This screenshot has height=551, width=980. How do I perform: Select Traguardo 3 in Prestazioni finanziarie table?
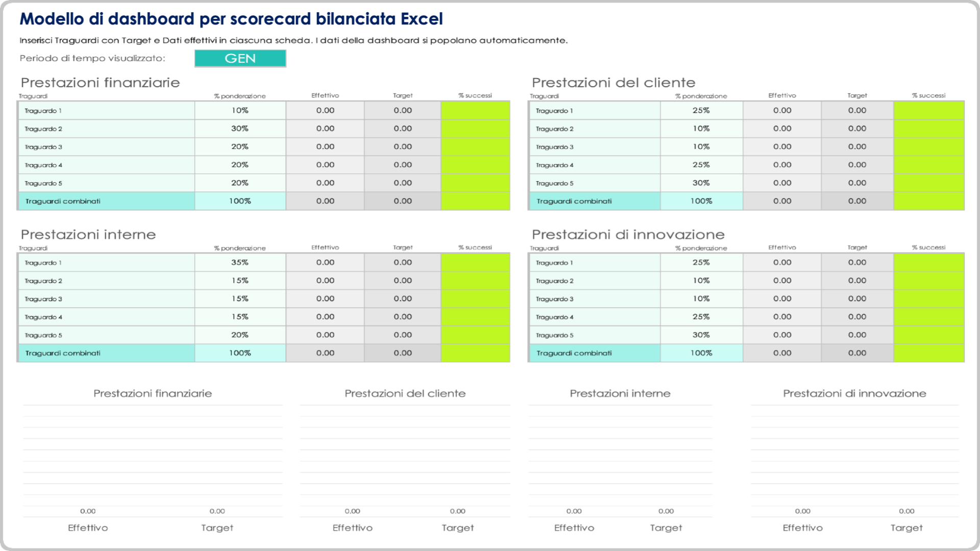tap(106, 147)
